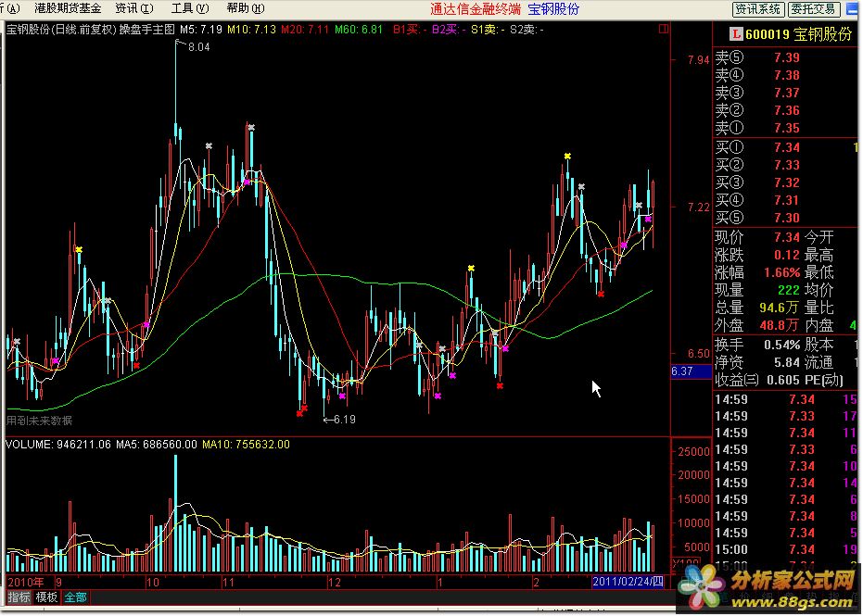Image resolution: width=863 pixels, height=616 pixels.
Task: Open the 港股期货基金 menu
Action: click(x=68, y=8)
